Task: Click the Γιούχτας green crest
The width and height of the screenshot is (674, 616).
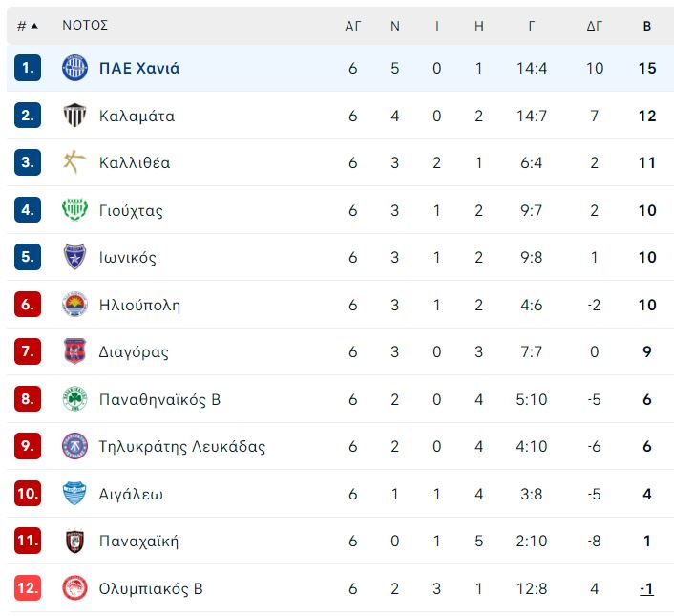Action: coord(74,210)
